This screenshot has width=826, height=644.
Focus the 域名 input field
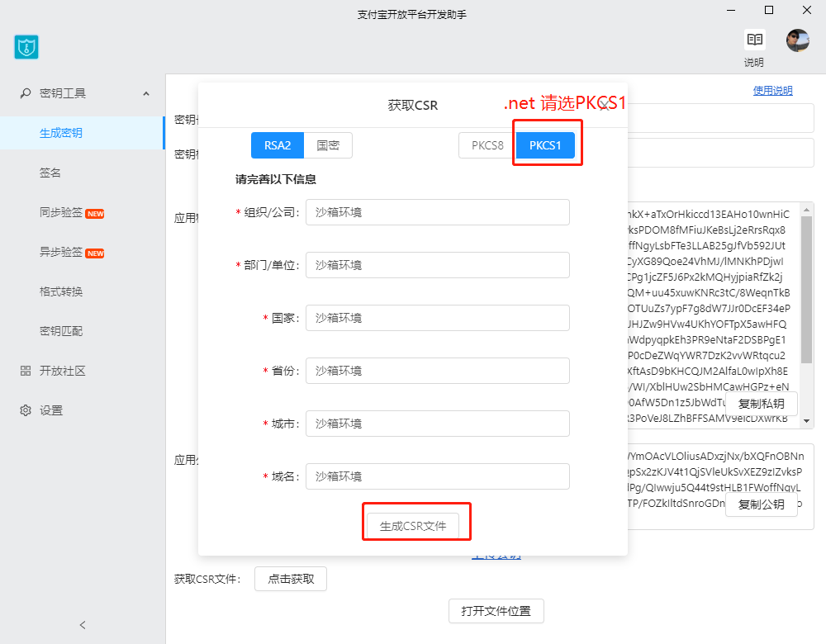pos(438,476)
